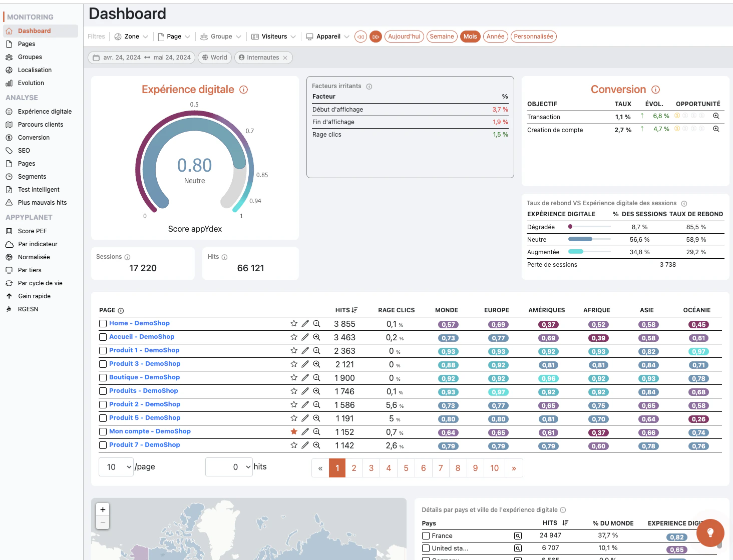This screenshot has width=733, height=560.
Task: Click the previous period rewind icon
Action: tap(360, 37)
